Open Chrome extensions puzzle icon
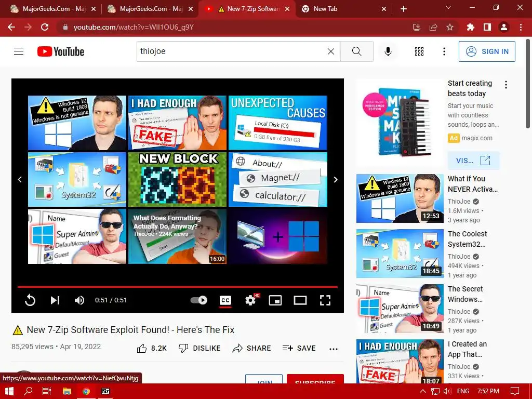The width and height of the screenshot is (532, 399). tap(470, 27)
